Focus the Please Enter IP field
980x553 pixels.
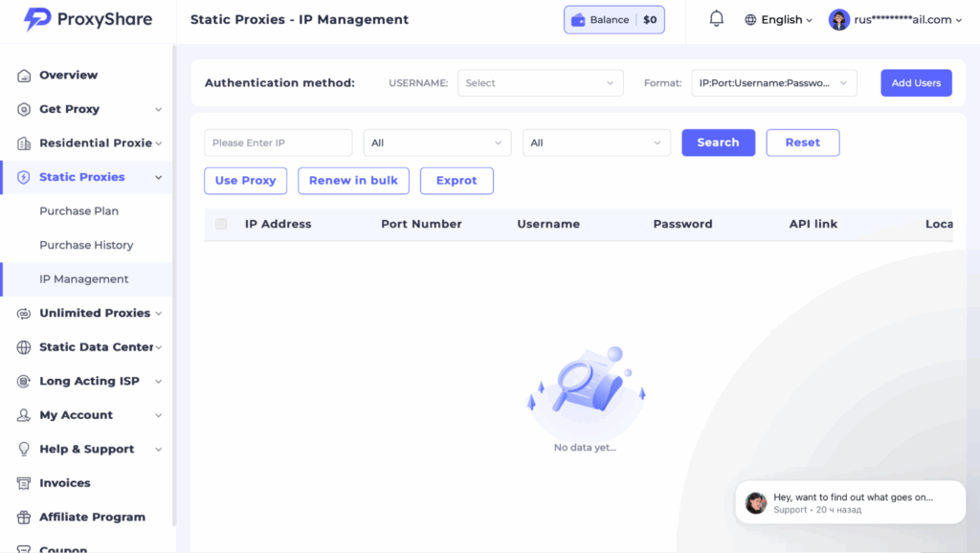point(278,143)
